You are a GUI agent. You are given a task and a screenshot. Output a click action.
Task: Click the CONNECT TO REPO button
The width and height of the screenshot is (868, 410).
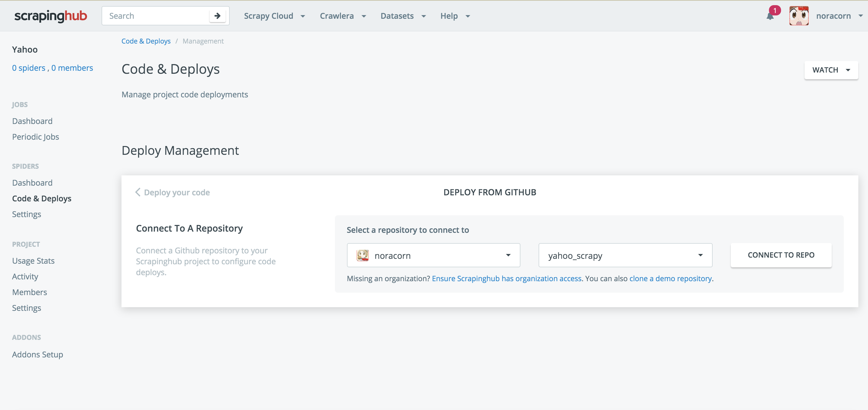[781, 255]
